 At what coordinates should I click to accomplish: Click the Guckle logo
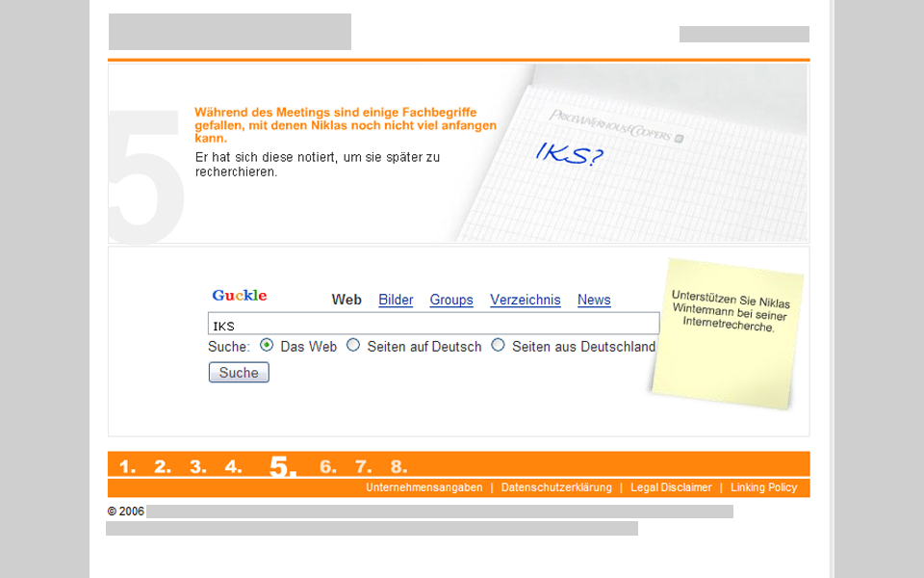pyautogui.click(x=240, y=296)
